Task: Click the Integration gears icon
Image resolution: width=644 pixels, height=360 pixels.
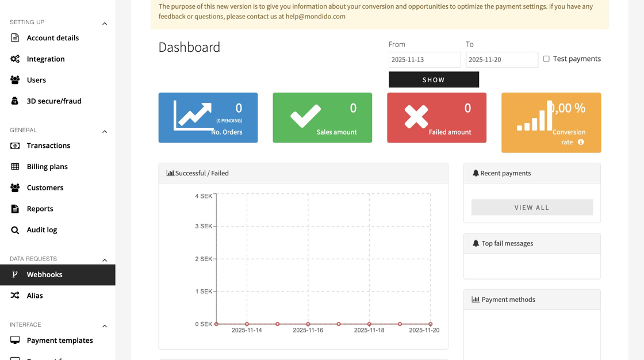Action: pyautogui.click(x=15, y=59)
